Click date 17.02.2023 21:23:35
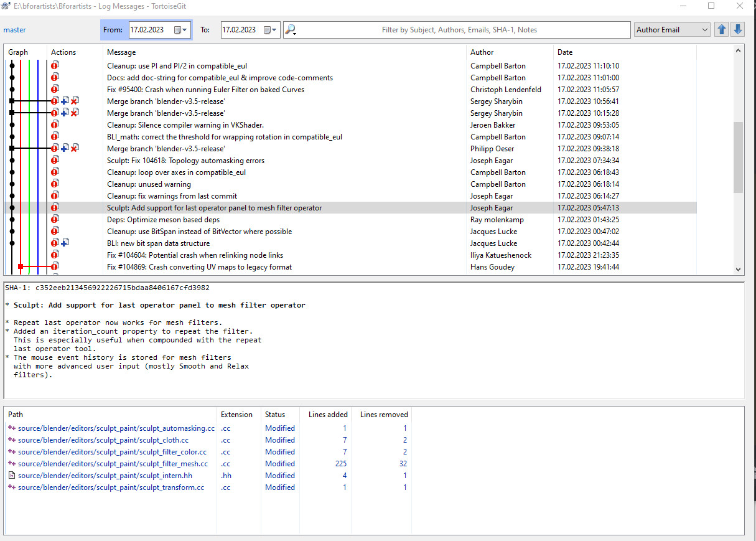 point(588,255)
